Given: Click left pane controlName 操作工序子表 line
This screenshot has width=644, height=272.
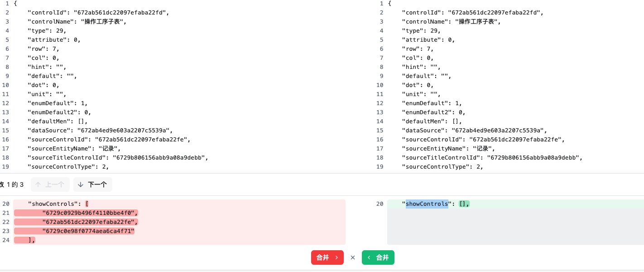Looking at the screenshot, I should 77,22.
